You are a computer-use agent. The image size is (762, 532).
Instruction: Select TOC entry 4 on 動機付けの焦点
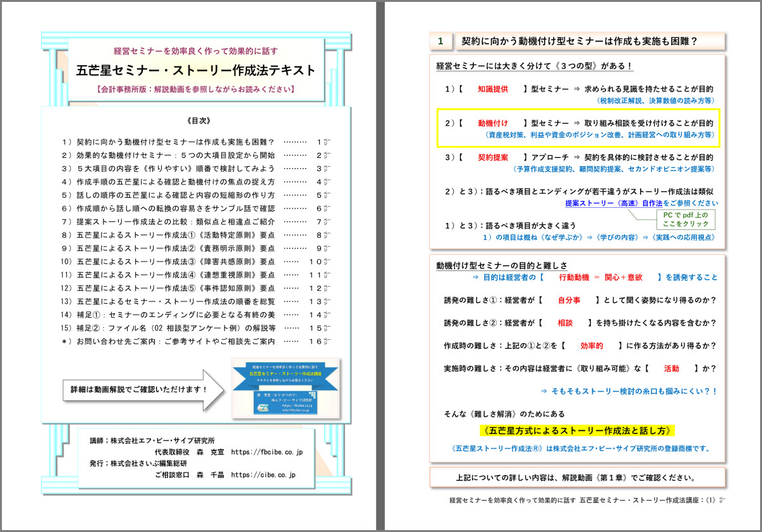point(169,182)
